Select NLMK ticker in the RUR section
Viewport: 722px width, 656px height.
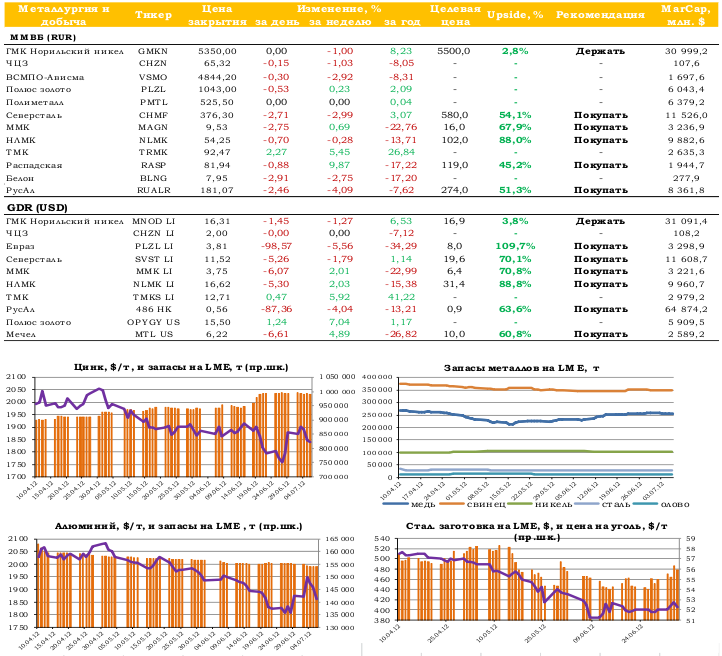click(x=153, y=140)
